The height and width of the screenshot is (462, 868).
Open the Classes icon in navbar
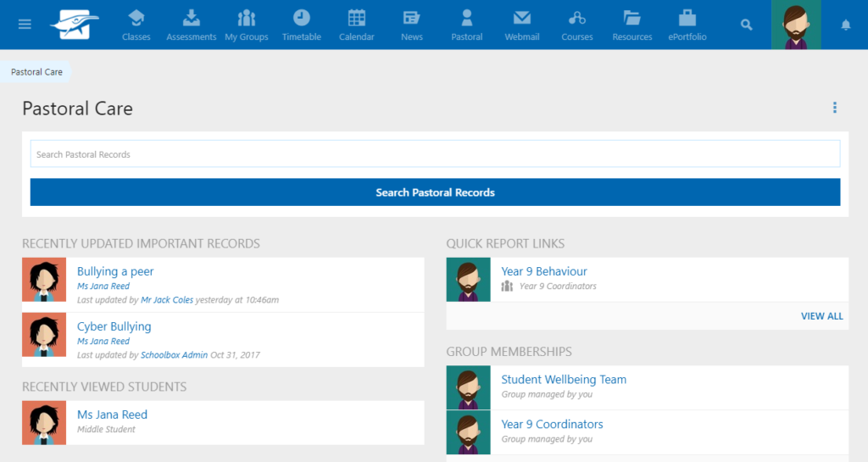[x=136, y=25]
